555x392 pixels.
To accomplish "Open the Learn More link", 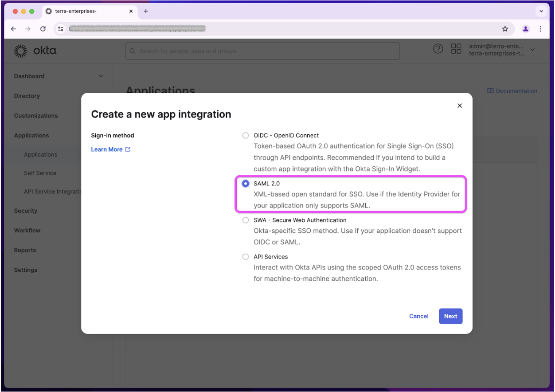I will click(111, 149).
